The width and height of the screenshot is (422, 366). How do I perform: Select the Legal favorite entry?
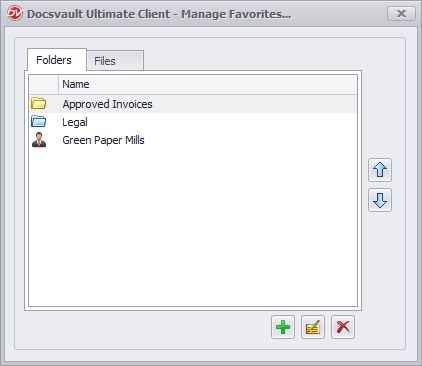193,122
